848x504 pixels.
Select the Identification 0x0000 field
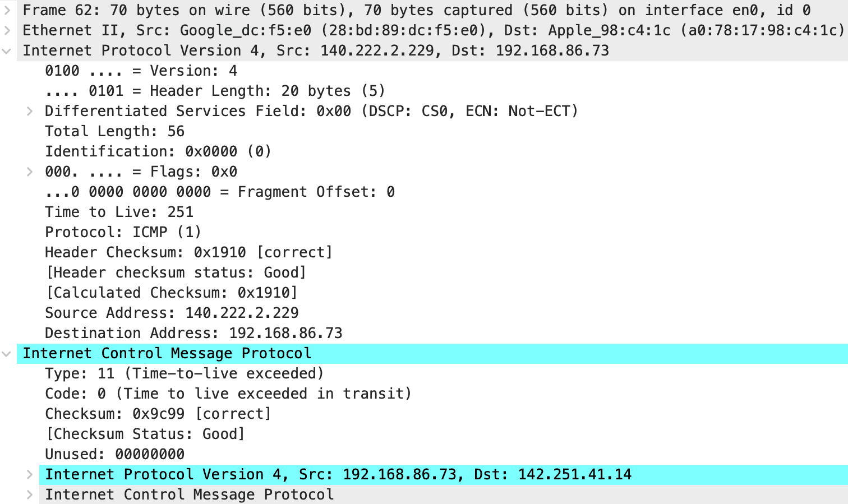click(x=158, y=151)
